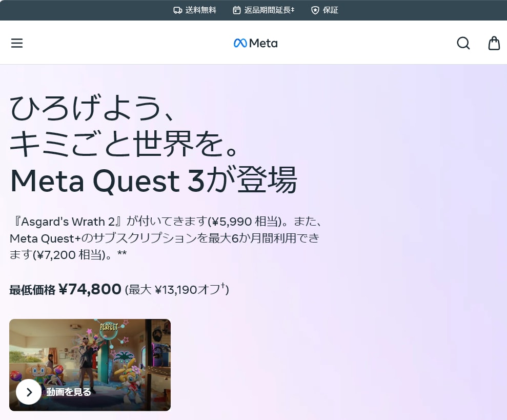Click the shield icon for 保証
Image resolution: width=507 pixels, height=420 pixels.
point(315,10)
